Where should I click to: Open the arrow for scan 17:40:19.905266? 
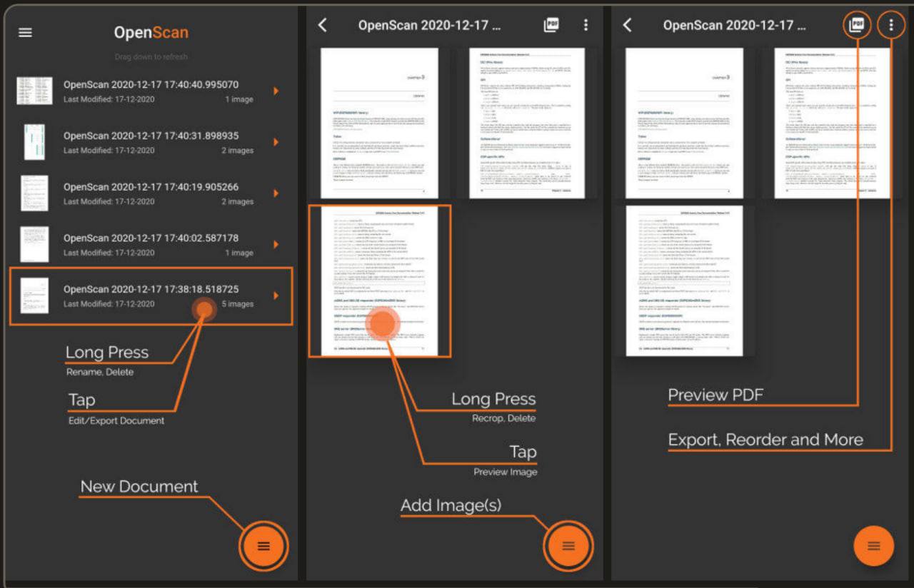coord(276,193)
